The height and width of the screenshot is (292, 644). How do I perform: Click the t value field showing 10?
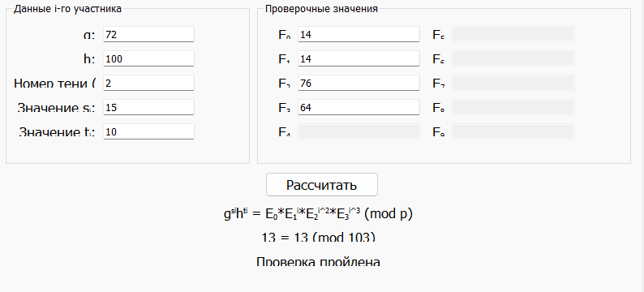148,131
